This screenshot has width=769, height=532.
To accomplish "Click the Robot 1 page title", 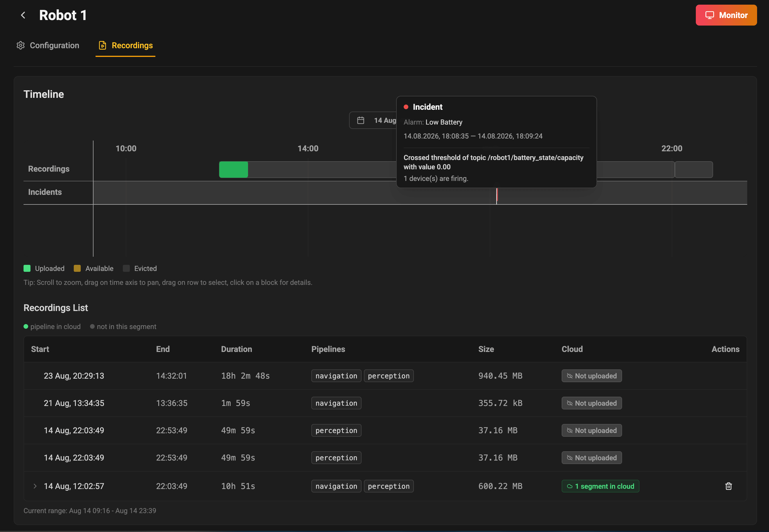I will (63, 15).
